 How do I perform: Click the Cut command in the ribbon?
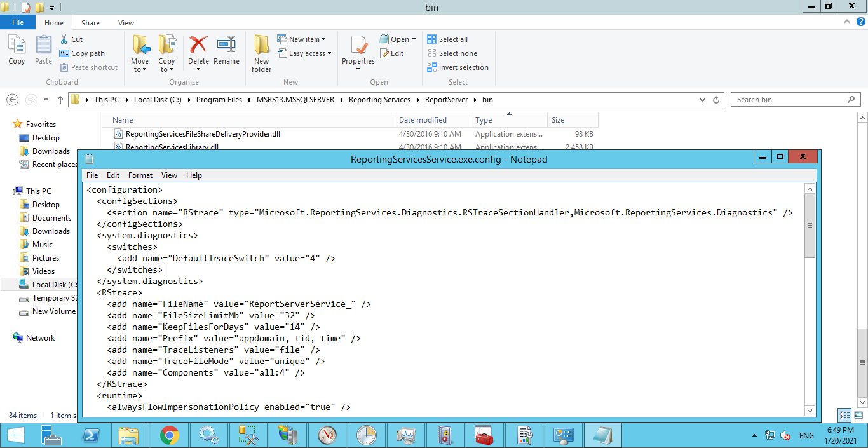(x=71, y=39)
